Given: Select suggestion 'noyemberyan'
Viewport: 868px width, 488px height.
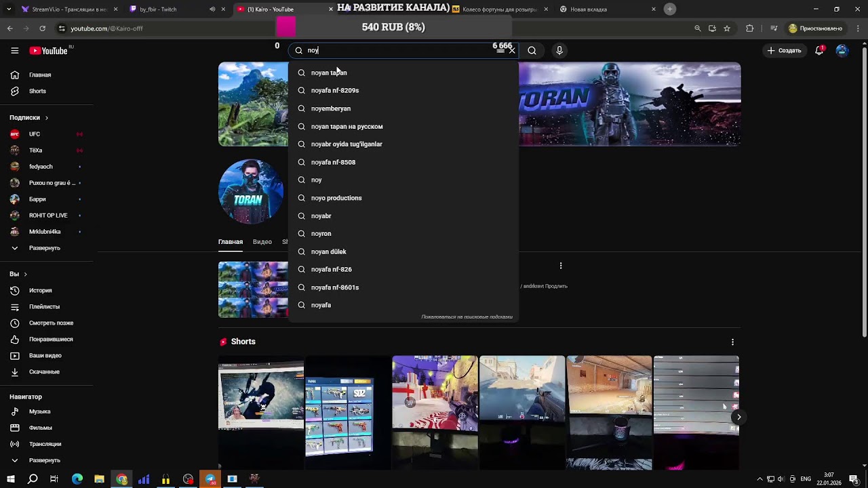Looking at the screenshot, I should [403, 108].
